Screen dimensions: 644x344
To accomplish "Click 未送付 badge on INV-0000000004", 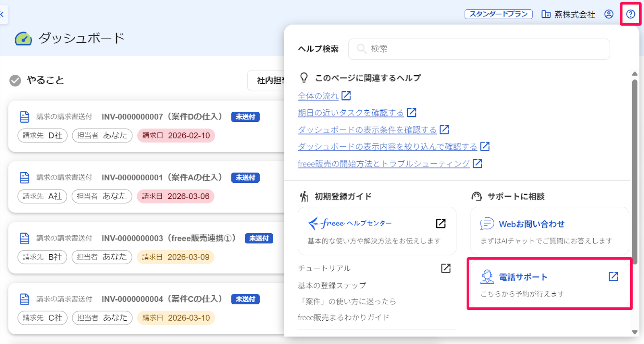I will click(245, 299).
